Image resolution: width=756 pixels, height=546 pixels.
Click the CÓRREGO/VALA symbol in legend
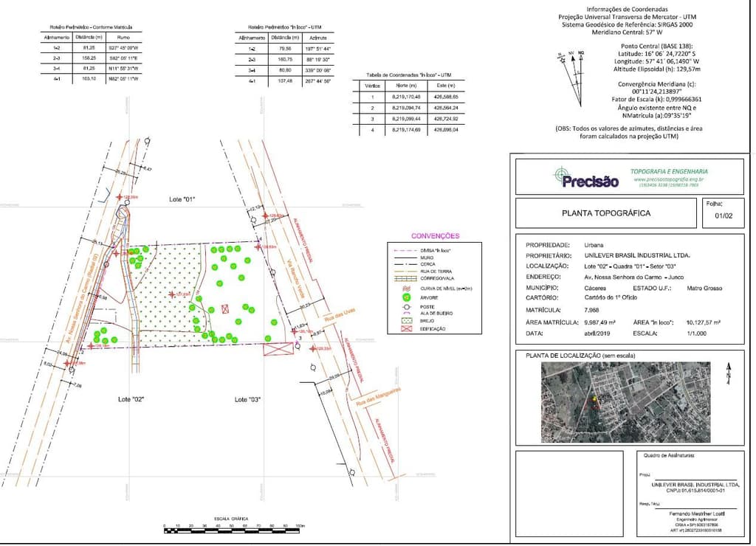click(x=405, y=279)
